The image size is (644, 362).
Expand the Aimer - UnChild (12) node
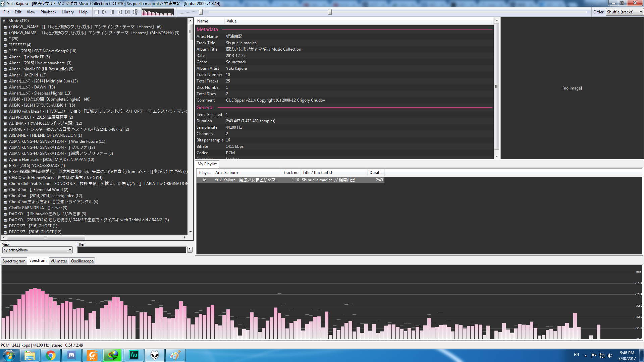[x=5, y=75]
